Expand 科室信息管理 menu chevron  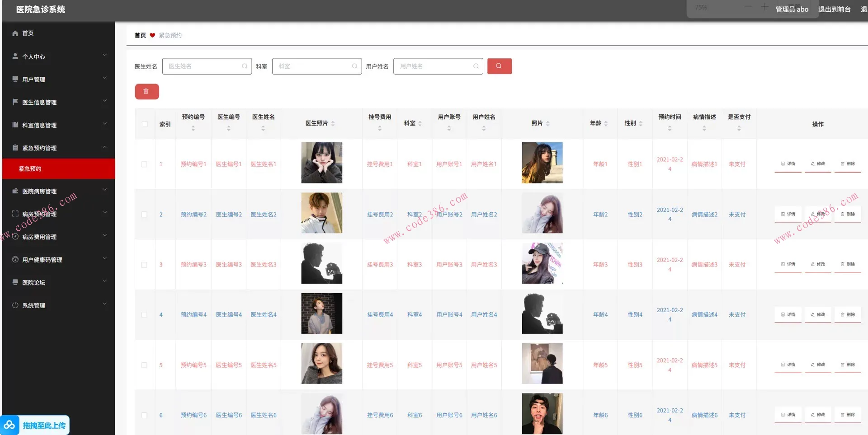pyautogui.click(x=105, y=124)
